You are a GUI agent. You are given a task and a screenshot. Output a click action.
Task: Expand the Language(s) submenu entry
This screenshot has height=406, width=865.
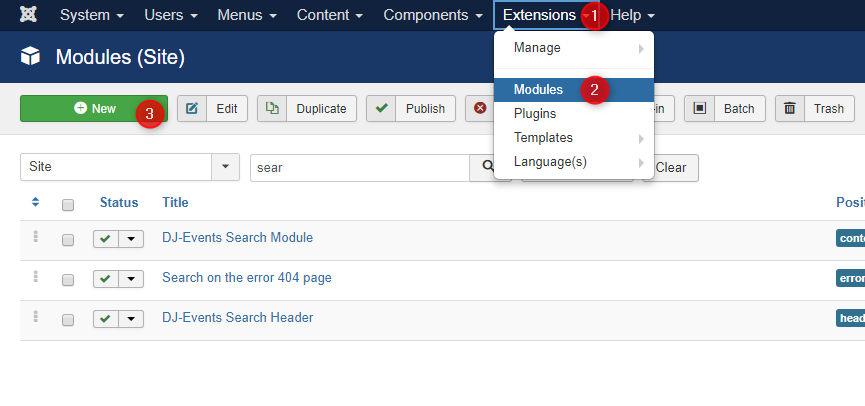point(574,162)
